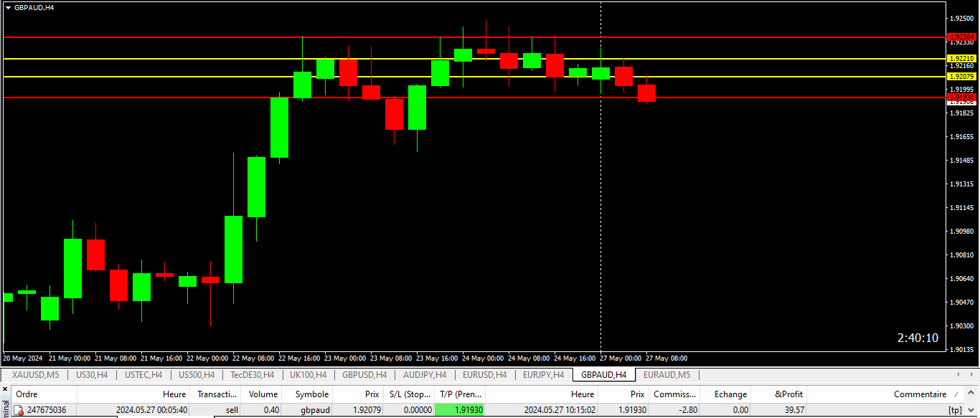Click the left arrow of chart tabs scroller
980x418 pixels.
959,374
